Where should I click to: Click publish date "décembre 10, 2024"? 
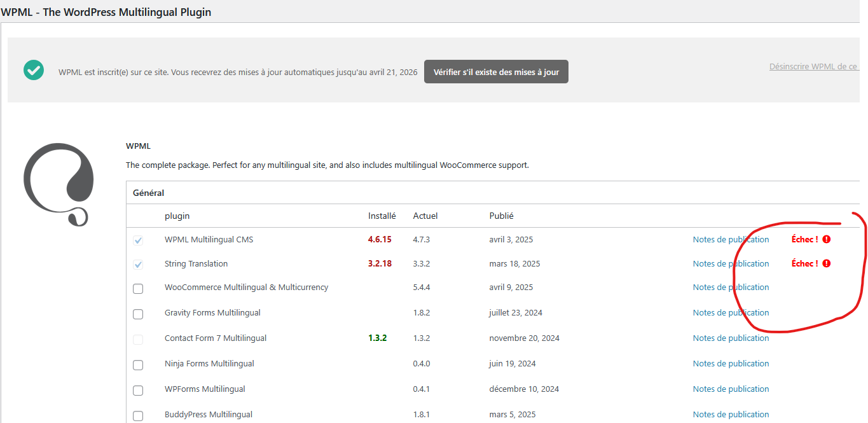[524, 389]
